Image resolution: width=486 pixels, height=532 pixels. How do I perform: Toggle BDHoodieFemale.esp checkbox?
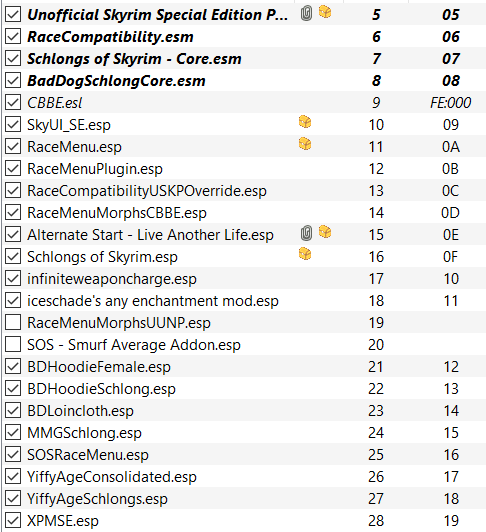(x=13, y=367)
